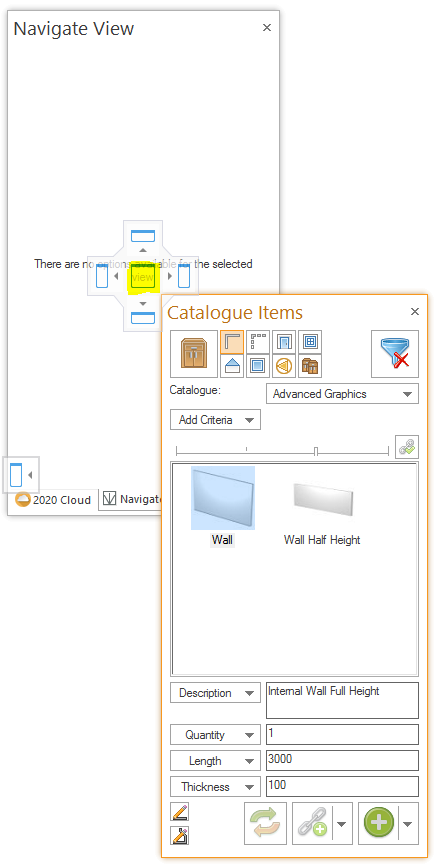Image resolution: width=434 pixels, height=865 pixels.
Task: Choose the window category icon
Action: (x=310, y=342)
